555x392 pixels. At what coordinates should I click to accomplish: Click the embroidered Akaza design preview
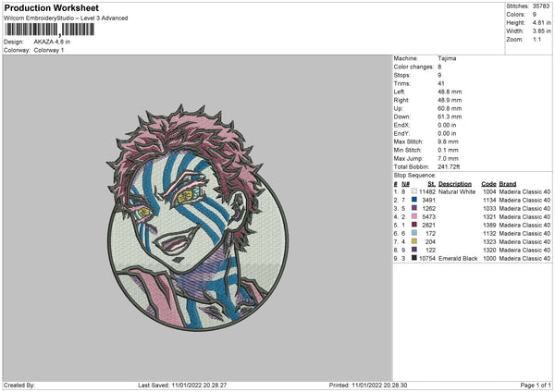pos(198,217)
